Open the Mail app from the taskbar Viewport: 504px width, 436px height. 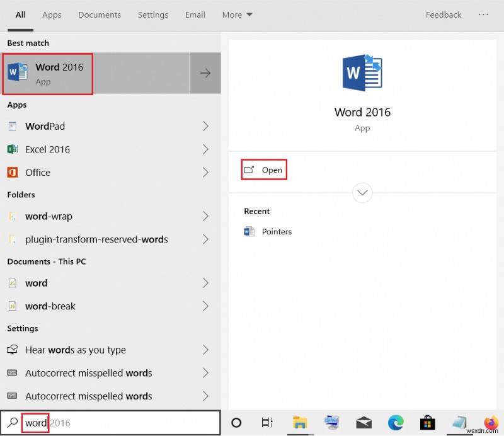364,423
